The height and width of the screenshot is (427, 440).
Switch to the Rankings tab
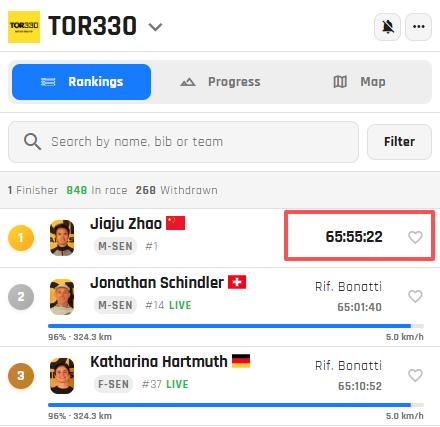tap(81, 82)
